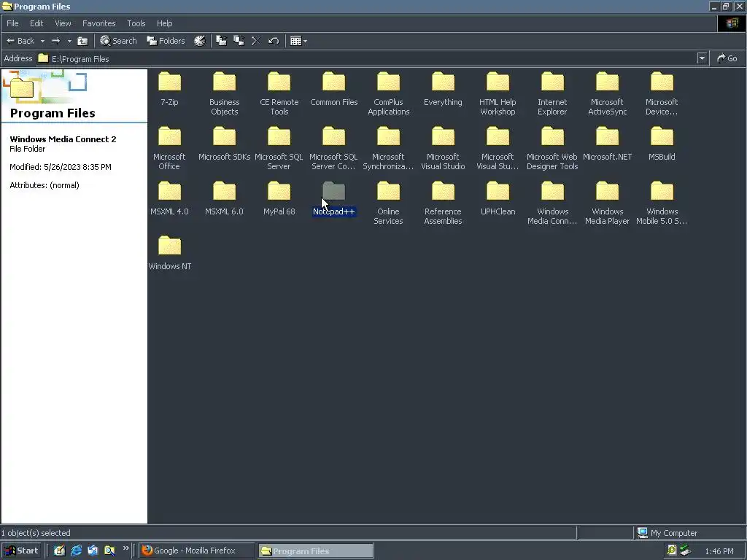Image resolution: width=747 pixels, height=560 pixels.
Task: Open the Tools menu
Action: click(x=136, y=23)
